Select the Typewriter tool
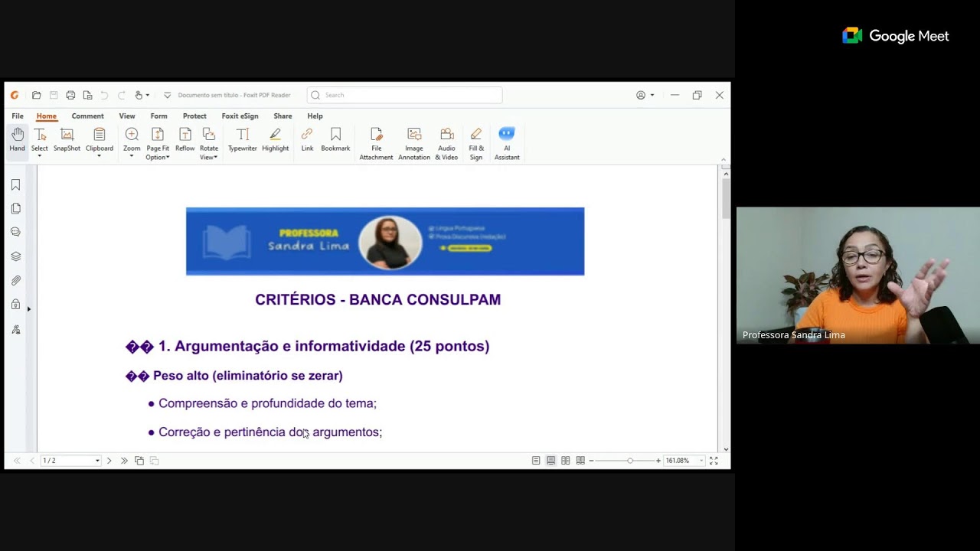Image resolution: width=980 pixels, height=551 pixels. 243,140
